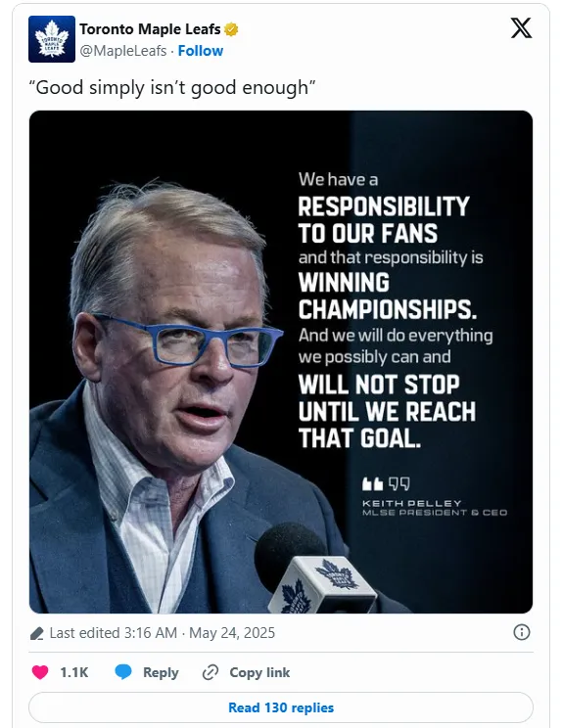Click the X logo icon

point(521,28)
